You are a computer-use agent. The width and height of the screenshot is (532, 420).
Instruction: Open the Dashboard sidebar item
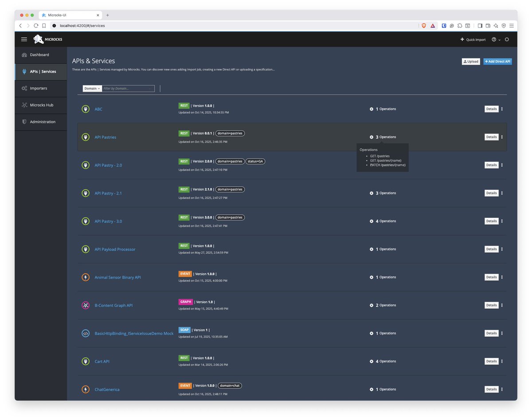(41, 55)
